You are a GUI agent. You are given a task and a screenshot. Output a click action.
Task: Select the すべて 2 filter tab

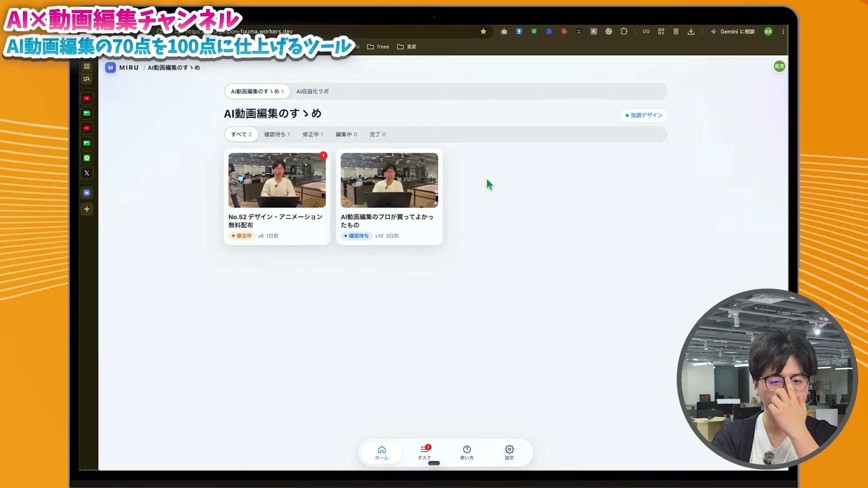[x=241, y=134]
